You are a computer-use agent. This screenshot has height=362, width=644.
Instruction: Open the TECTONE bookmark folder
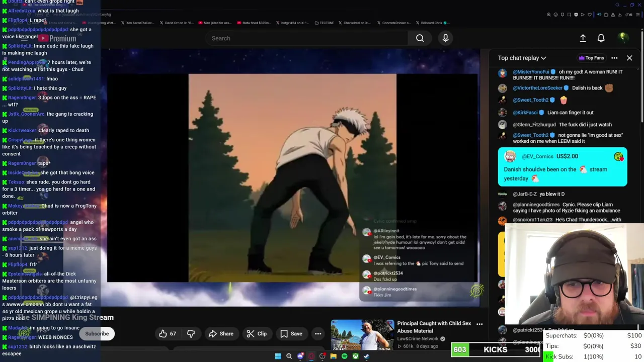coord(324,23)
